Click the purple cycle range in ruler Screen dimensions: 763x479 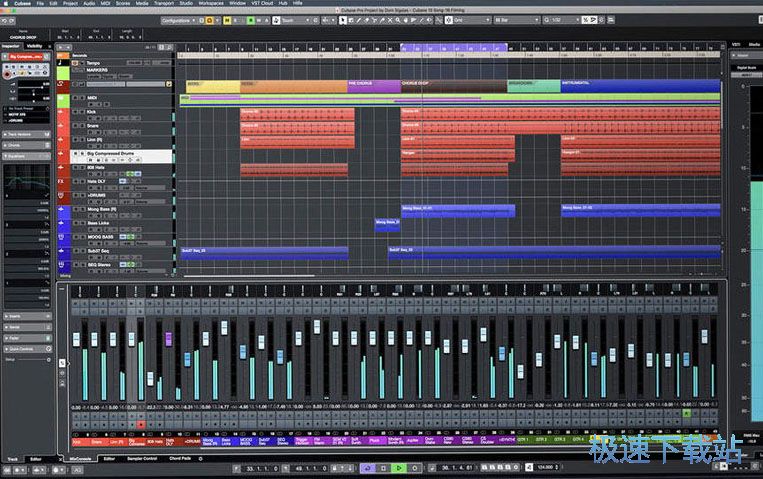(x=454, y=47)
